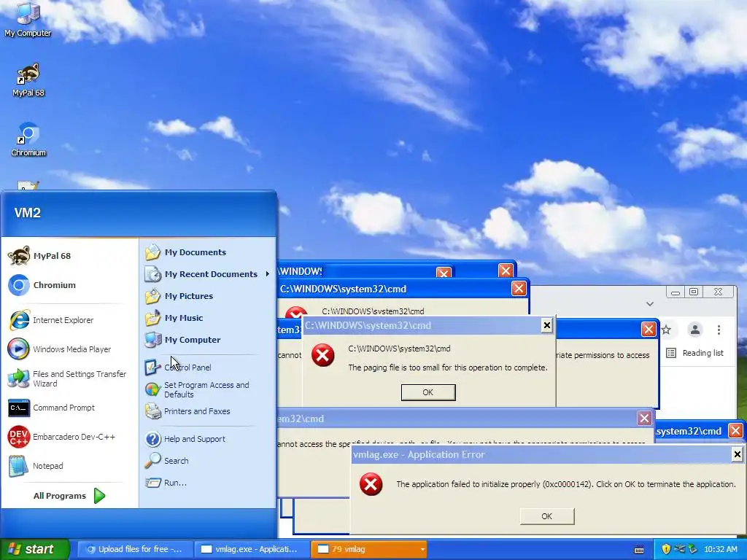Click the Windows Media Player icon
Screen dimensions: 747x560
(x=18, y=349)
